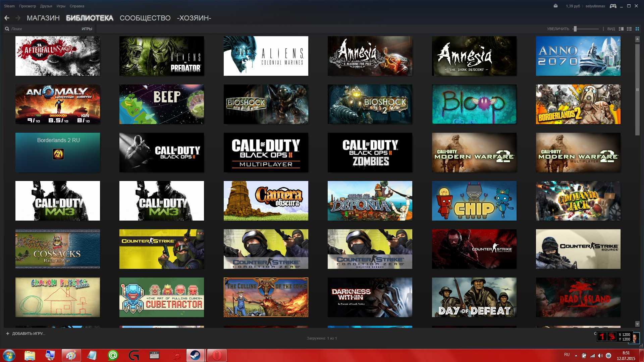The image size is (644, 362).
Task: Open the Игры menu
Action: tap(61, 6)
